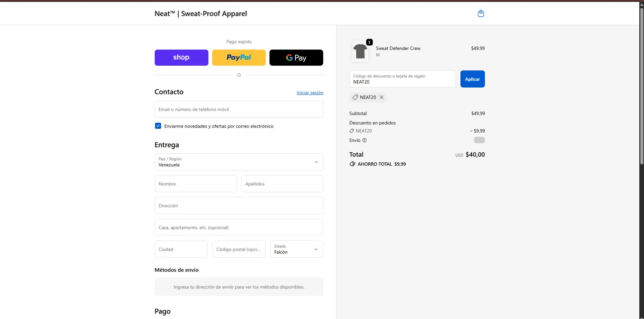Click the Descuento en pedidos label
The image size is (644, 319).
point(373,123)
